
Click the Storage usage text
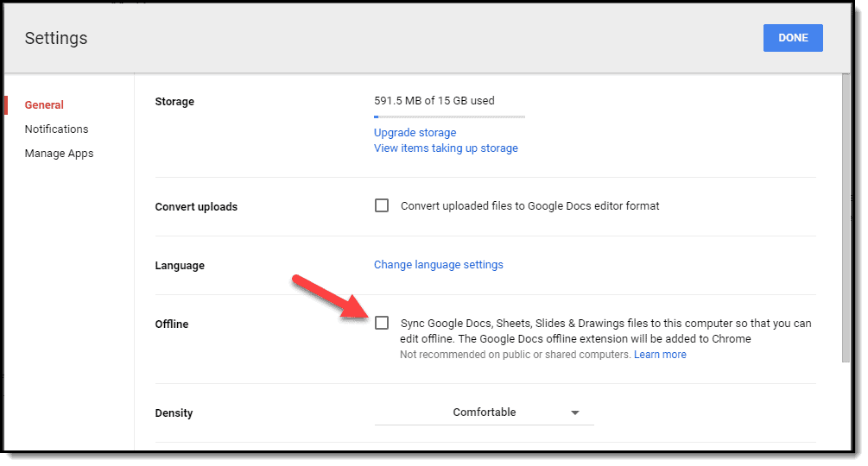coord(434,101)
